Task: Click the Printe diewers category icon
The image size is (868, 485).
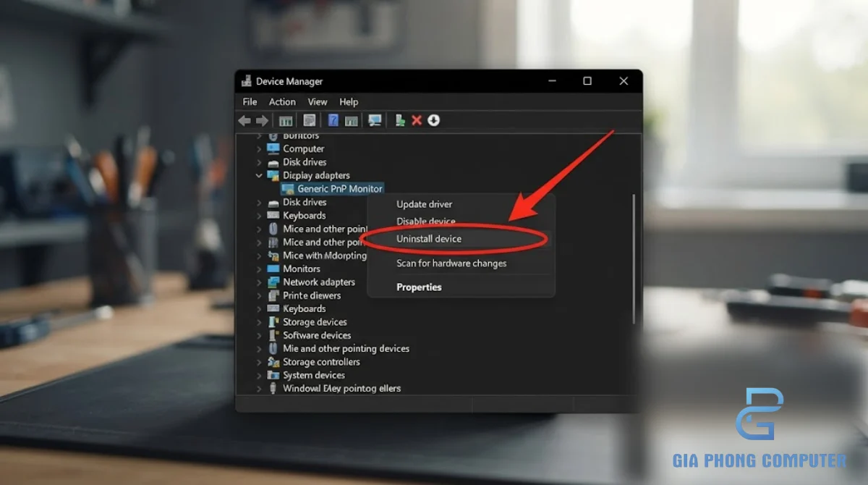Action: pos(273,295)
